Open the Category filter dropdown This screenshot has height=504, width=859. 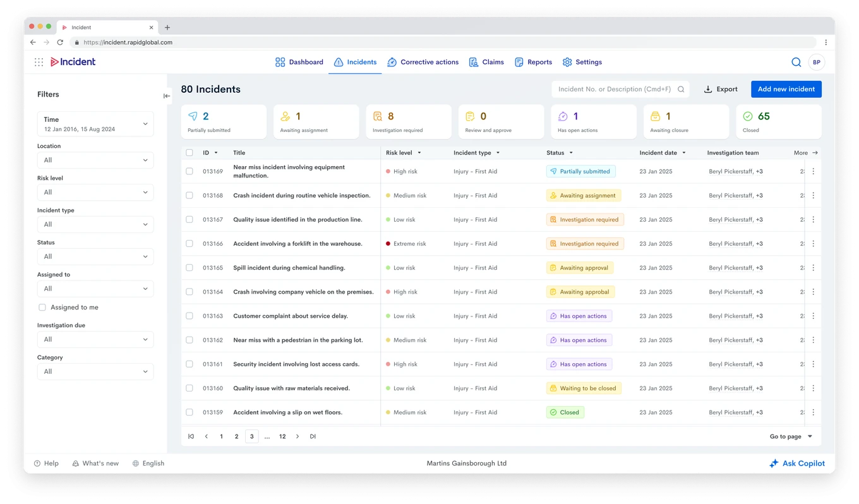pos(95,371)
